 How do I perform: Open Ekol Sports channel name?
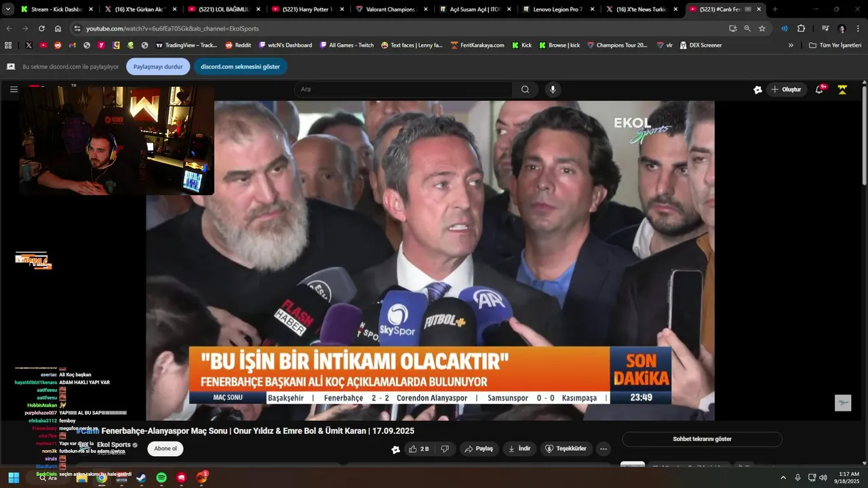(x=114, y=445)
